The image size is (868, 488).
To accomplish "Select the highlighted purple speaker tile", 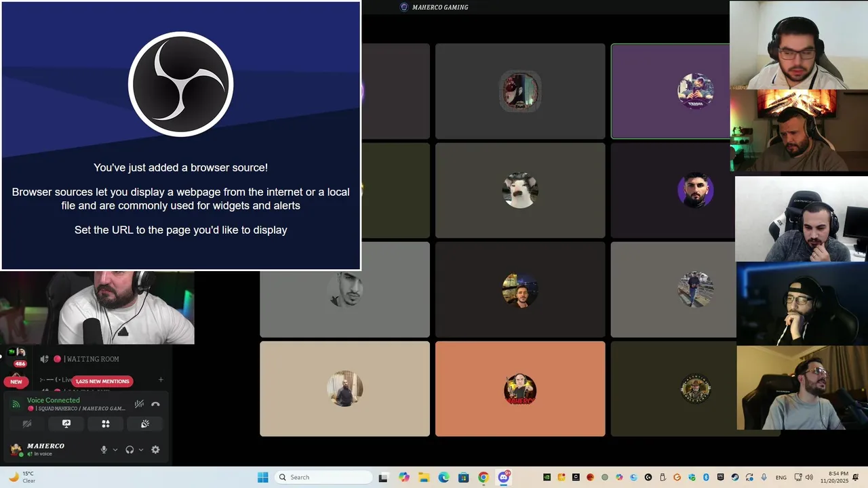I will tap(671, 91).
